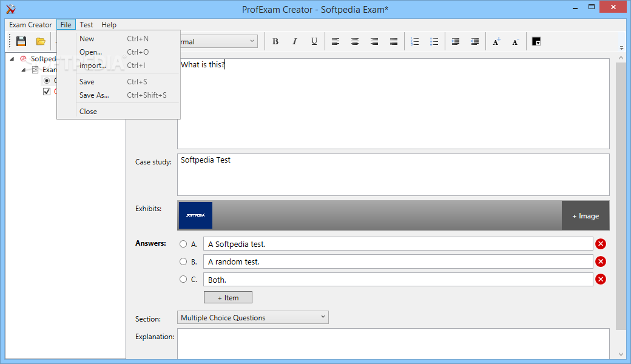Mark answer B as correct

183,261
